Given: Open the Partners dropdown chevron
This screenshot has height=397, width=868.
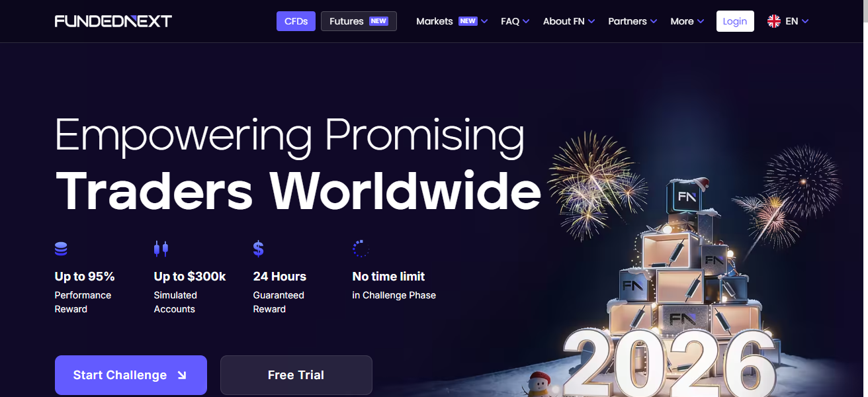Looking at the screenshot, I should tap(654, 21).
